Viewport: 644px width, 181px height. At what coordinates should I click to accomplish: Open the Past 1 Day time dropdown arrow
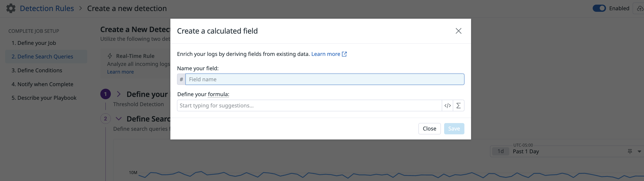[639, 152]
